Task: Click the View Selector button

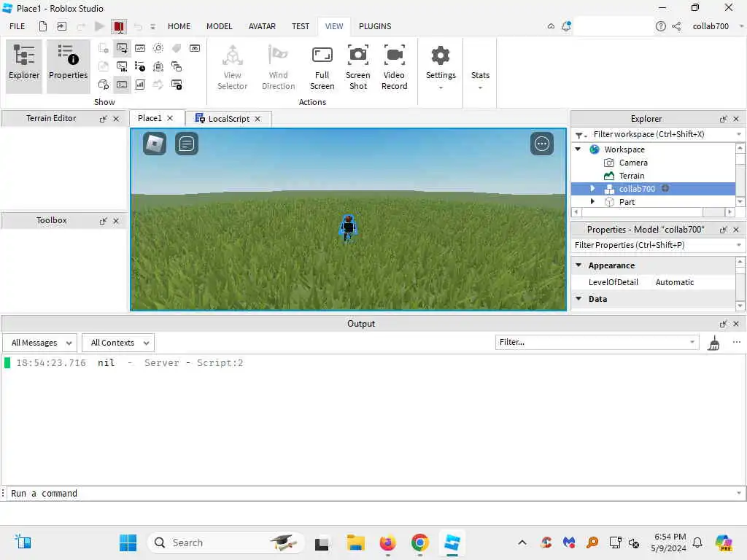Action: click(x=233, y=67)
